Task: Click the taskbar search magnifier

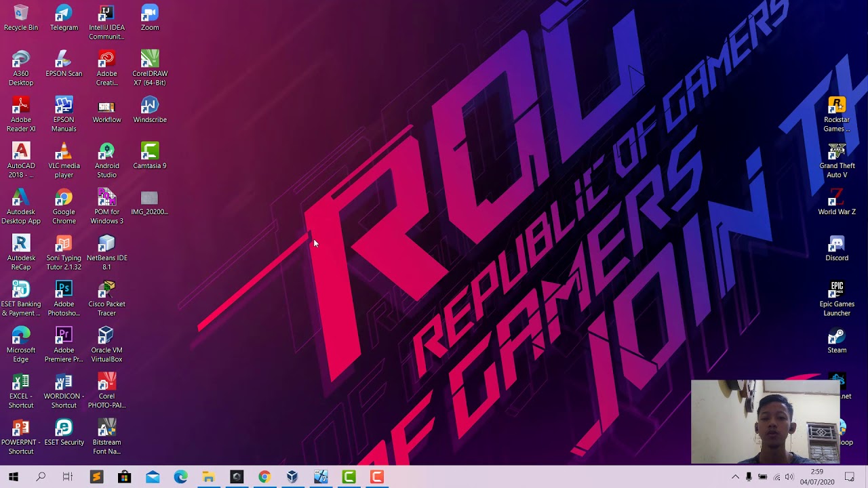Action: 41,477
